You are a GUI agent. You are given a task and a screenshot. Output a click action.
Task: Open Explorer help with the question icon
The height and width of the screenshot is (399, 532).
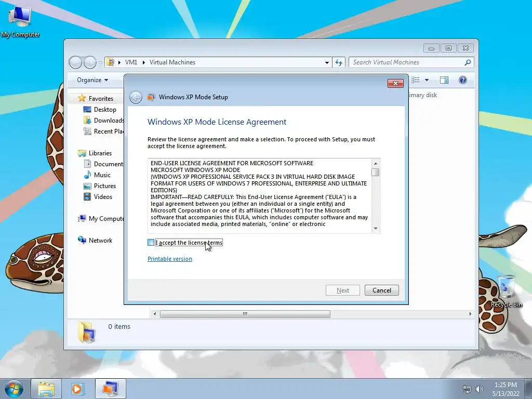pos(463,80)
